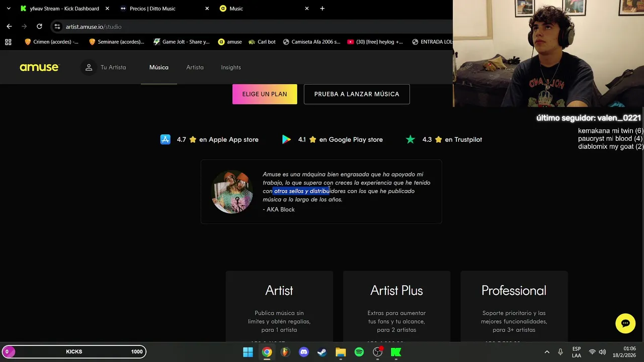Viewport: 644px width, 362px height.
Task: Switch to yfwav Stream Kick Dashboard tab
Action: coord(64,9)
